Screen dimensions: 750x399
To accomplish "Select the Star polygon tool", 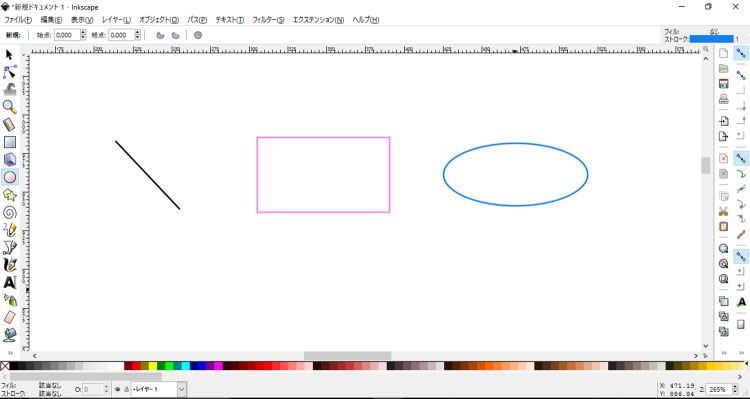I will coord(10,195).
